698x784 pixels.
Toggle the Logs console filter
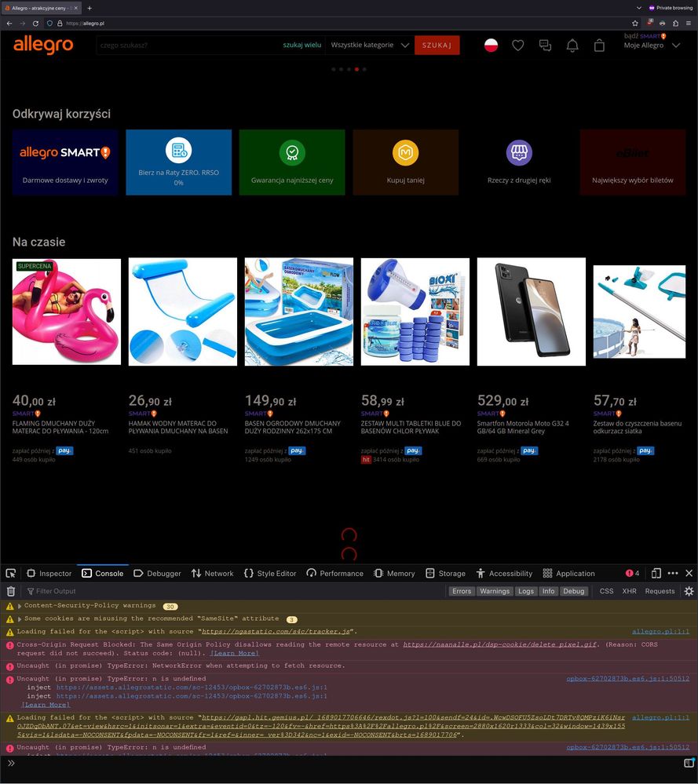click(526, 591)
